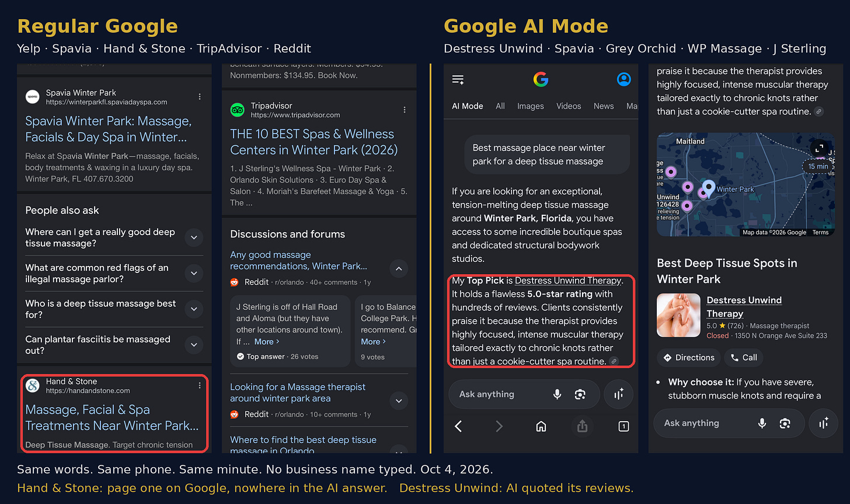This screenshot has width=850, height=504.
Task: Open "THE 10 BEST Spas & Wellness Centers" result
Action: coord(313,142)
